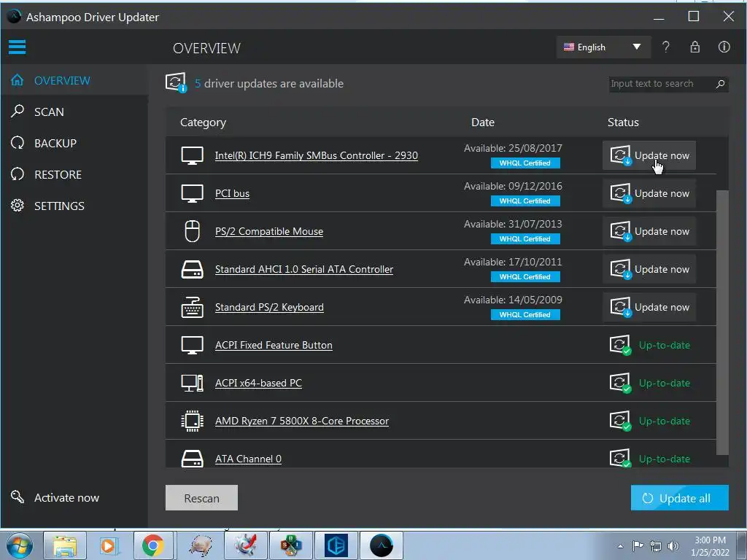Update Intel ICH9 SMBus Controller driver now
The image size is (747, 560).
649,155
